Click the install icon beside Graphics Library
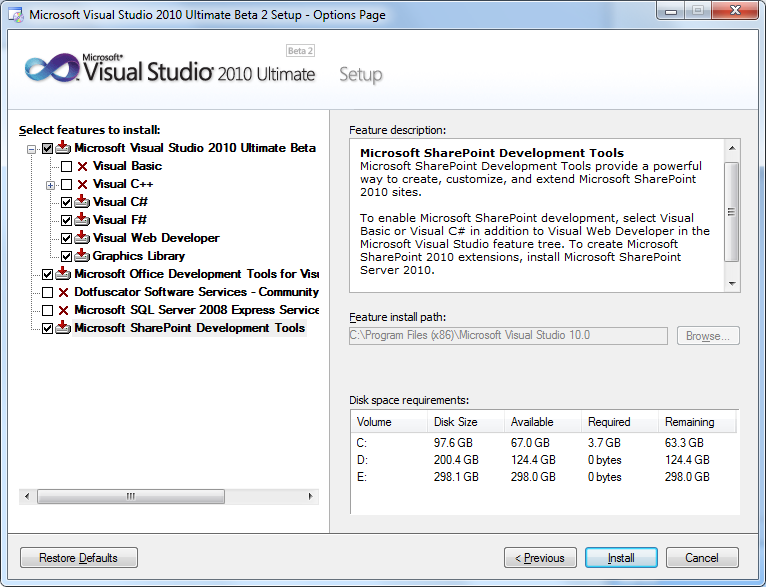 click(x=82, y=255)
